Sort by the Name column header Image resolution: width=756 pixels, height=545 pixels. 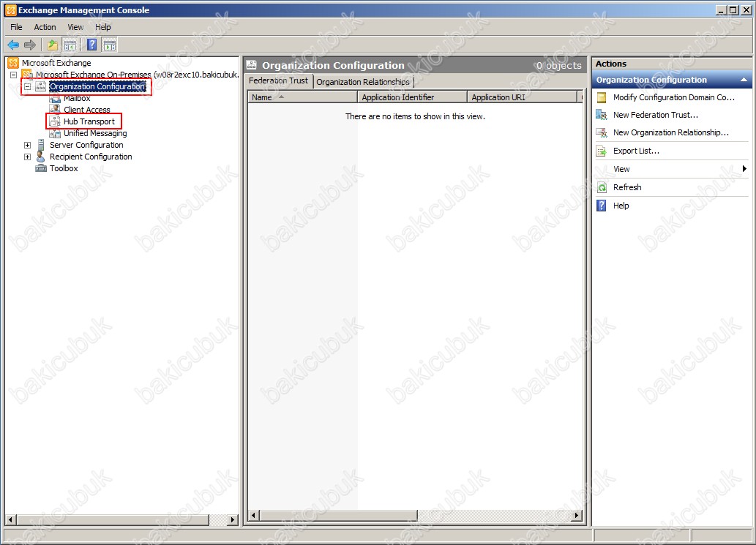(303, 97)
